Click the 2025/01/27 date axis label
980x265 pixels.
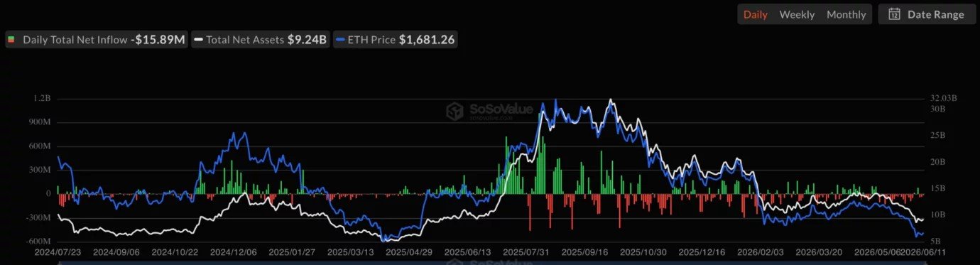[x=292, y=252]
